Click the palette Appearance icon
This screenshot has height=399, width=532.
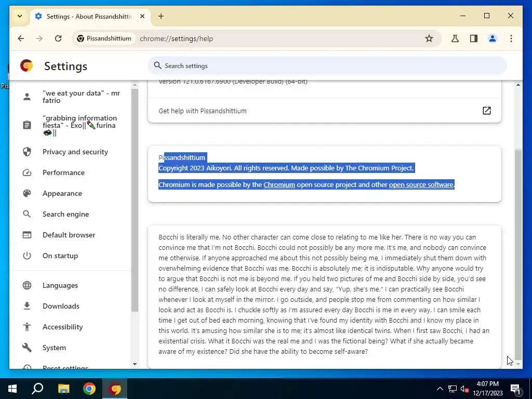[x=27, y=193]
